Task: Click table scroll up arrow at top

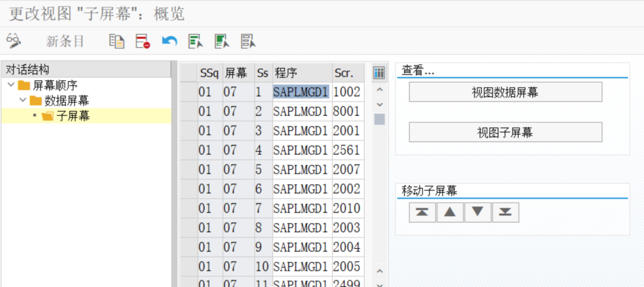Action: point(379,90)
